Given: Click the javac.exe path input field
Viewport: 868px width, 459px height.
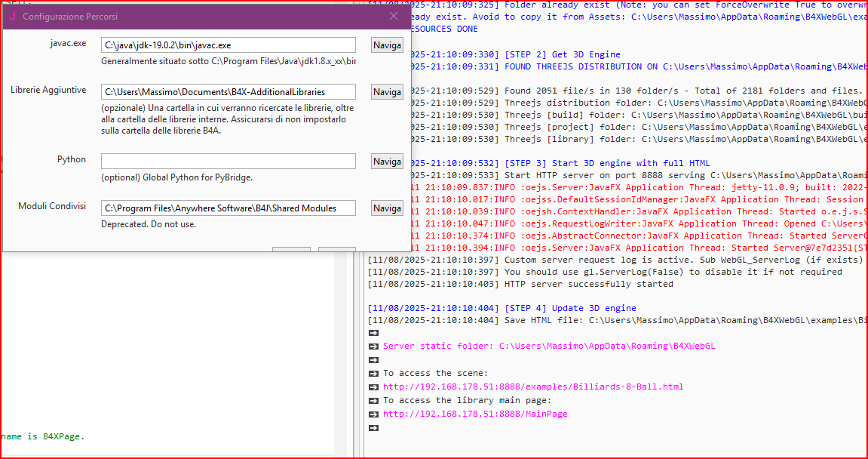Looking at the screenshot, I should click(228, 45).
